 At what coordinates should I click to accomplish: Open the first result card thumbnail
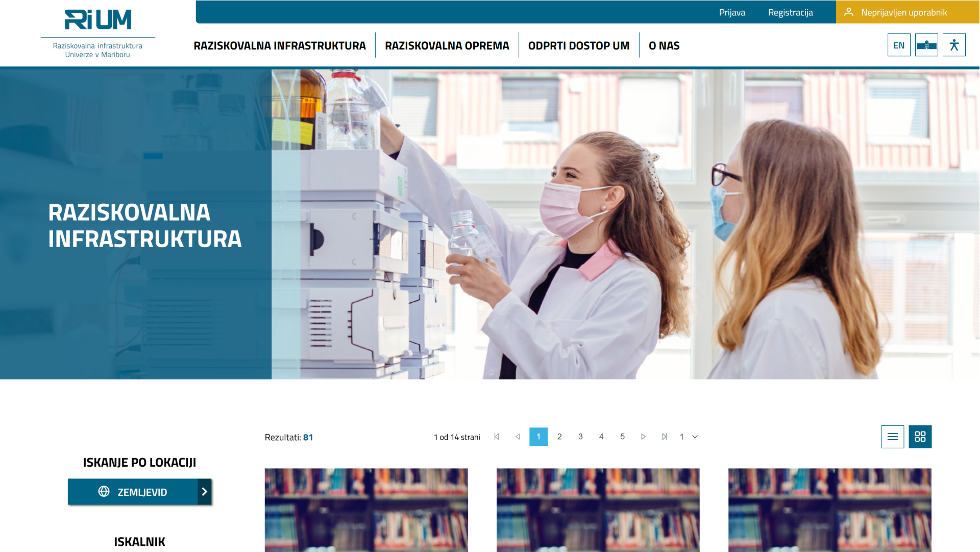click(366, 510)
